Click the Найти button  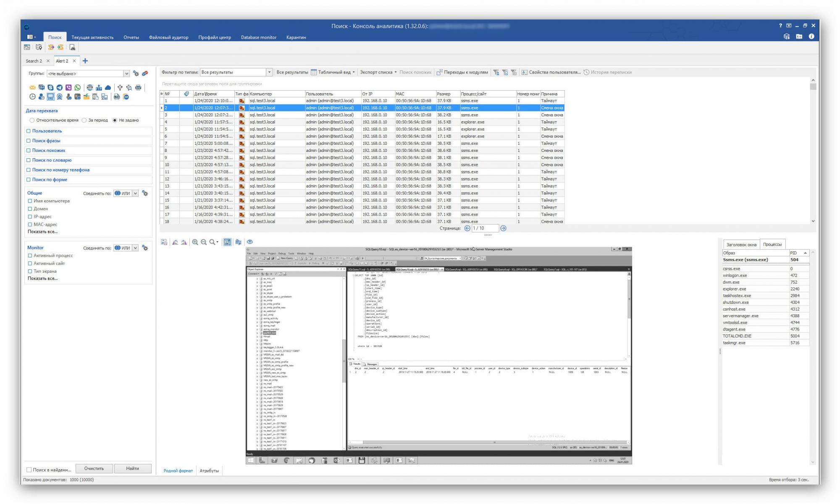click(132, 468)
